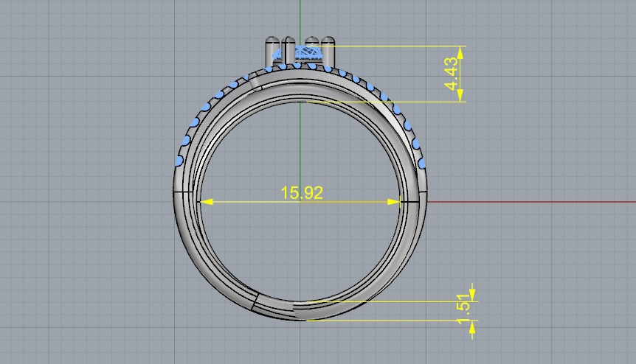
Task: Select the 15.92 inner diameter dimension text
Action: 302,193
